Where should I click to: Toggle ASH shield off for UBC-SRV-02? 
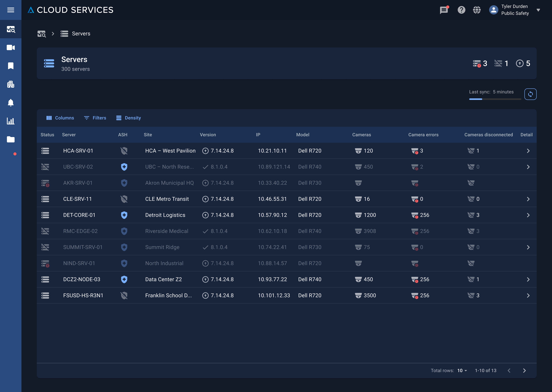[x=124, y=167]
